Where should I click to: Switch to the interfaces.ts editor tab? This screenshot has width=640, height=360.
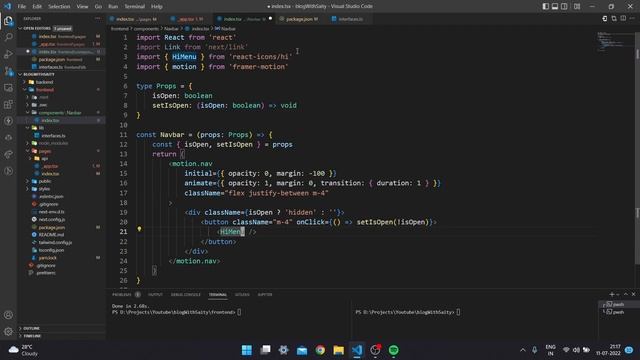click(350, 19)
